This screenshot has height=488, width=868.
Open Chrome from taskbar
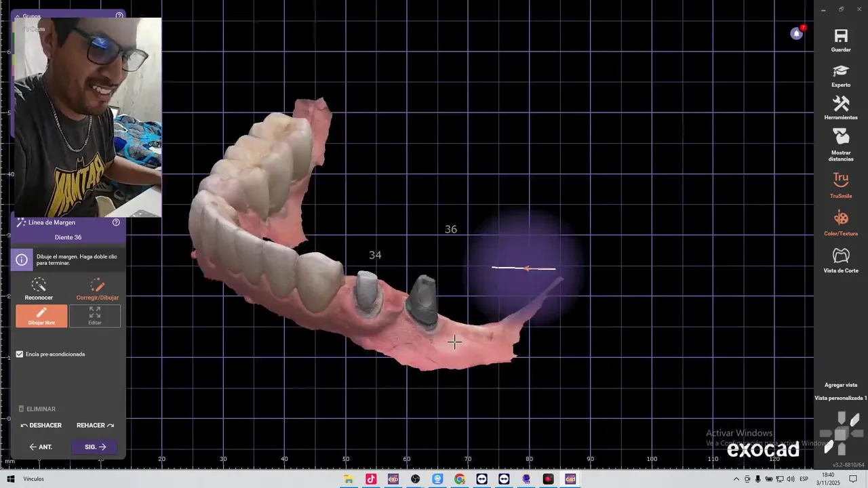coord(460,479)
